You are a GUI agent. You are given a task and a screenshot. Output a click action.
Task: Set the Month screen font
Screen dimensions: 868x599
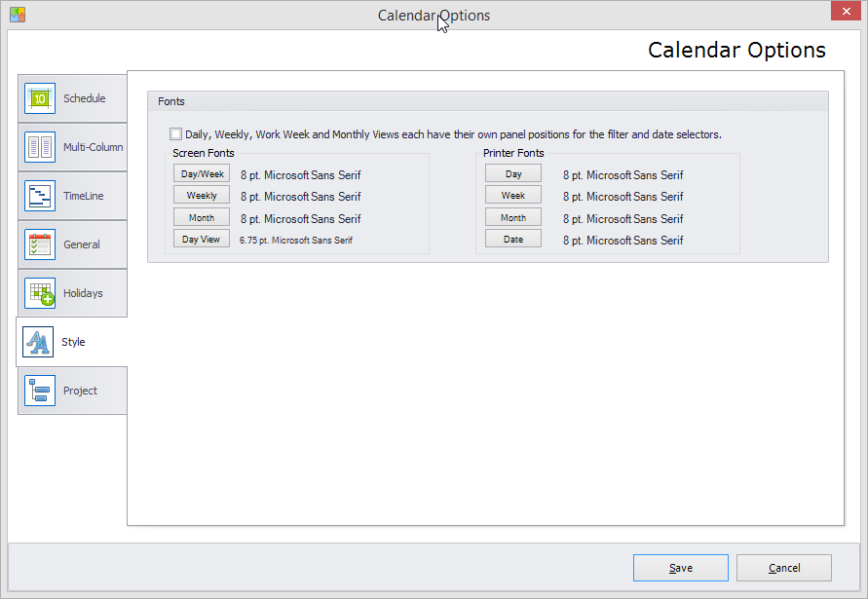click(x=202, y=217)
